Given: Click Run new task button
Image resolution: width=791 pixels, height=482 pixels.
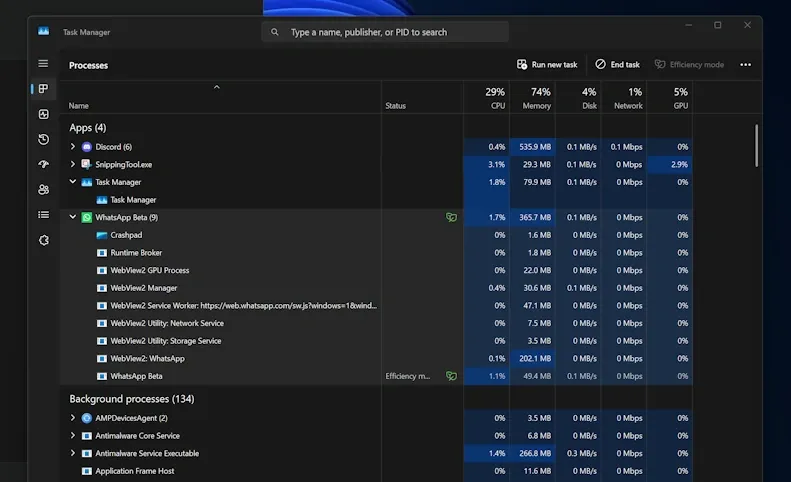Looking at the screenshot, I should point(547,65).
